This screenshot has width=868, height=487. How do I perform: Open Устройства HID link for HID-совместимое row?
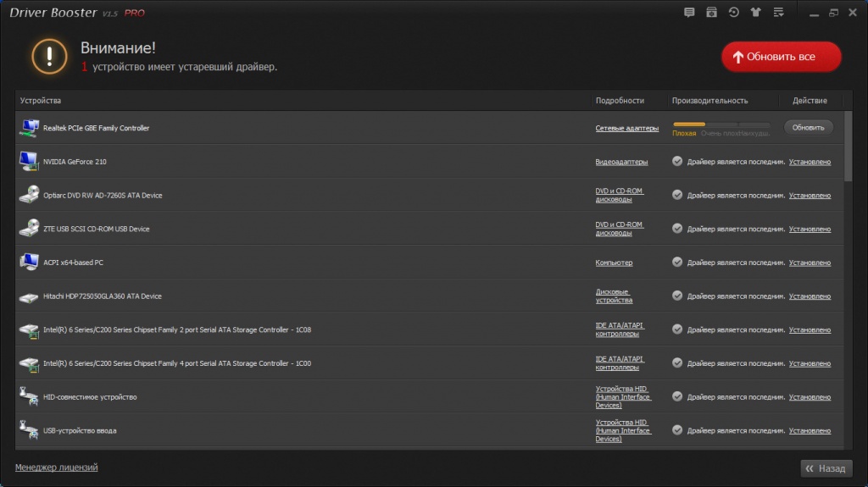(x=623, y=396)
